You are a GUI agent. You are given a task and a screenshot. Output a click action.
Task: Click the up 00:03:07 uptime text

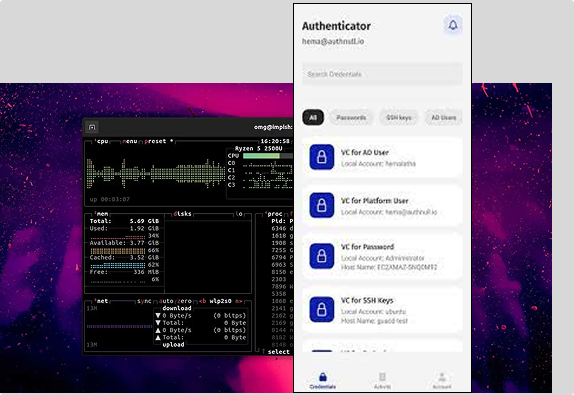point(109,199)
